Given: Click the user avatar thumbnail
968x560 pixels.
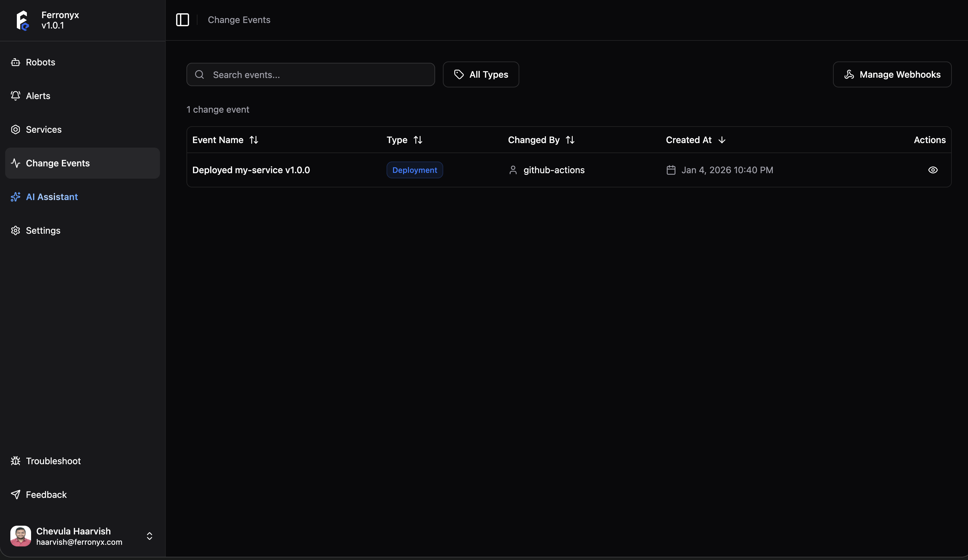Looking at the screenshot, I should pyautogui.click(x=21, y=536).
